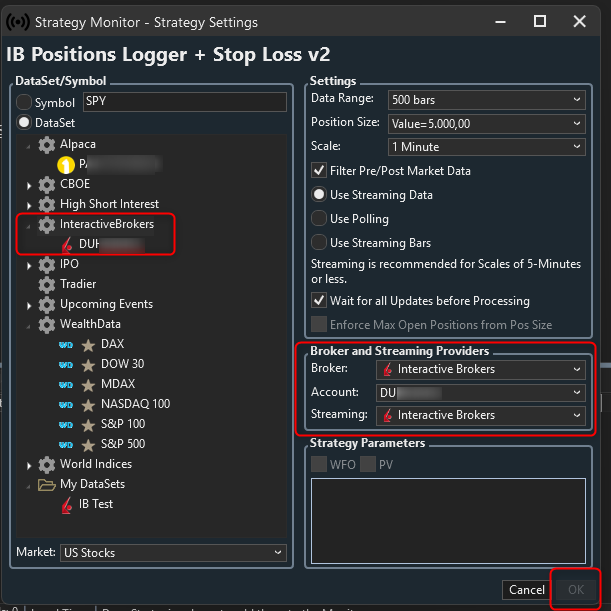The image size is (611, 611).
Task: Expand the CBOE tree node arrow
Action: (x=29, y=185)
